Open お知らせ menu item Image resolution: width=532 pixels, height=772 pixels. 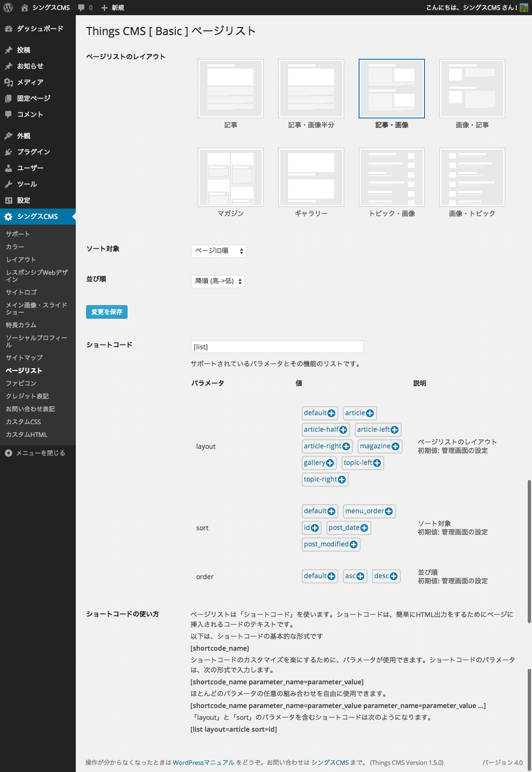[x=38, y=66]
